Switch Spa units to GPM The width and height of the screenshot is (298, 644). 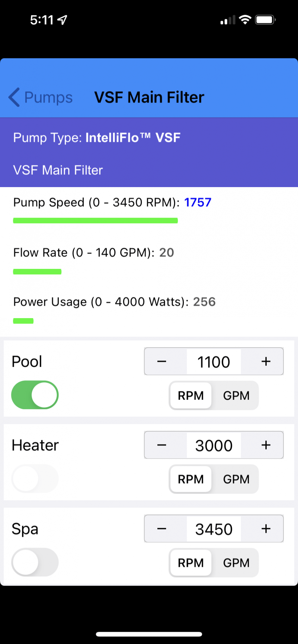click(x=236, y=563)
